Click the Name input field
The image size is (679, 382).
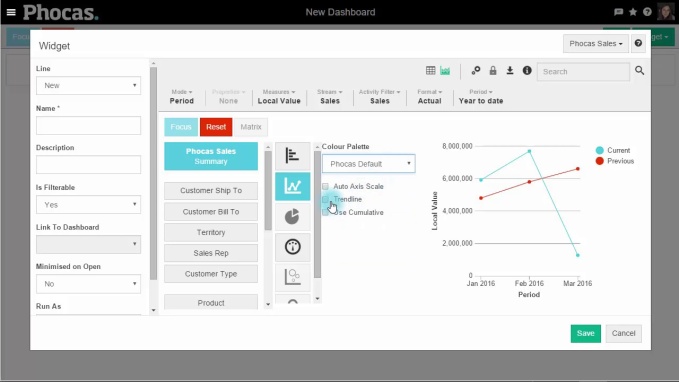point(88,126)
